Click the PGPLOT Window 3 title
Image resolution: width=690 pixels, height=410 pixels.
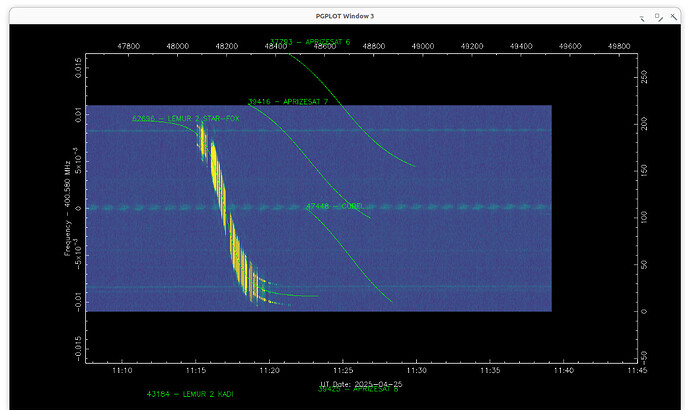coord(345,16)
